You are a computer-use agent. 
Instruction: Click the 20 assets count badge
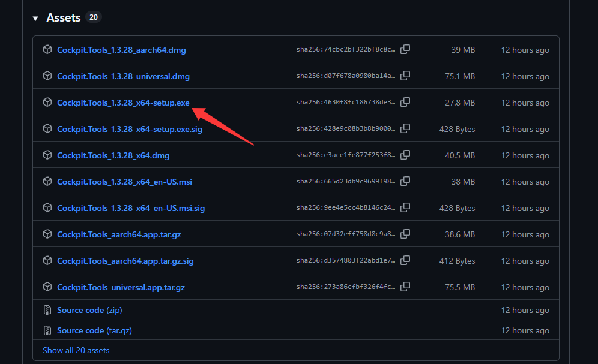point(94,17)
